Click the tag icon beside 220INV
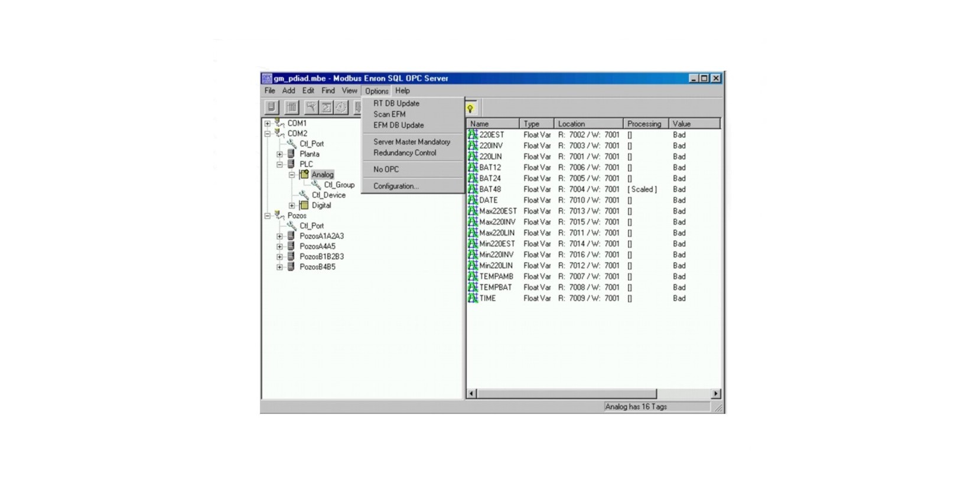 click(473, 145)
